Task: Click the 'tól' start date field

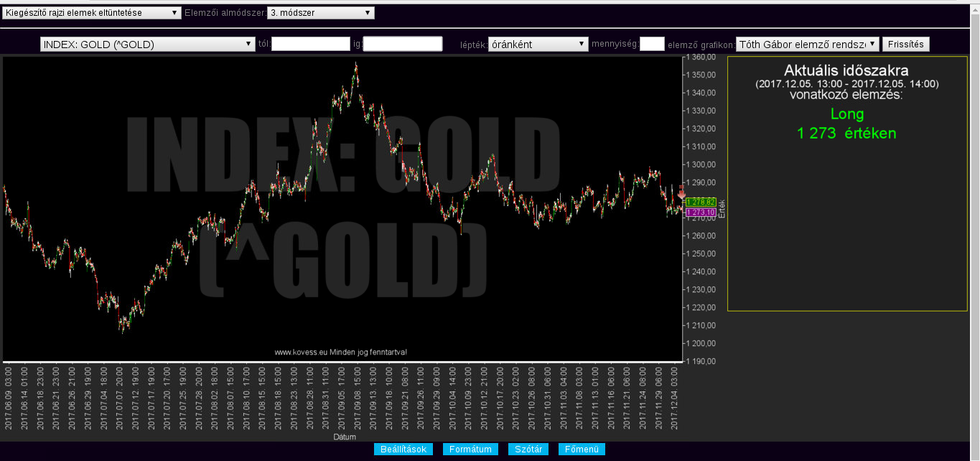Action: point(310,45)
